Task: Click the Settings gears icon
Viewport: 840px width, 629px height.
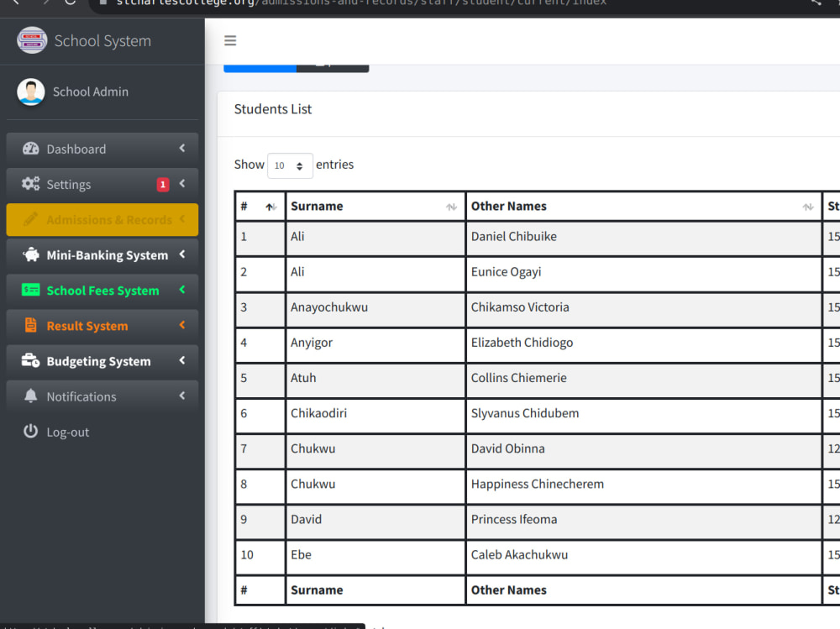Action: click(30, 184)
